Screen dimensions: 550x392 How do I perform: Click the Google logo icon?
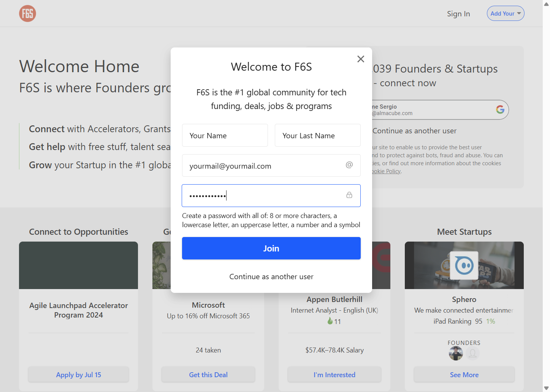[x=500, y=109]
